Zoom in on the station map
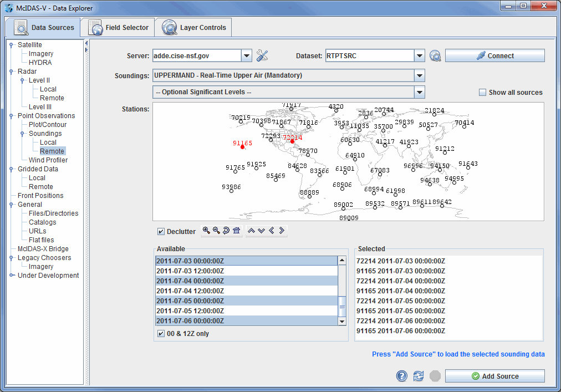 (x=206, y=230)
